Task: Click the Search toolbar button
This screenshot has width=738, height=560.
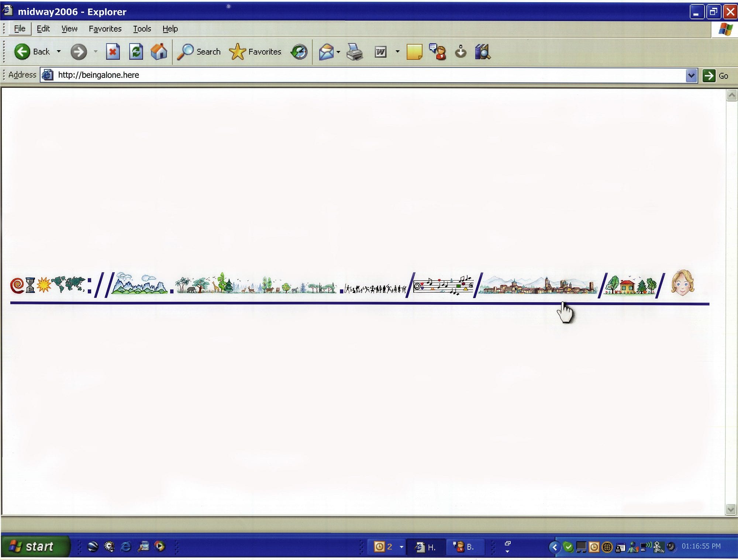Action: pos(199,52)
